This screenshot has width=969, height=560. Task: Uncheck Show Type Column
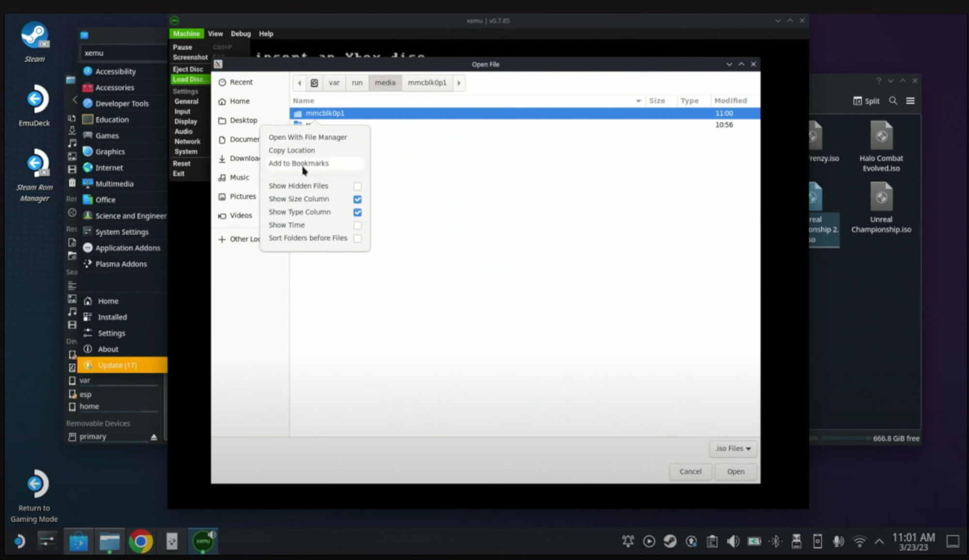point(357,212)
